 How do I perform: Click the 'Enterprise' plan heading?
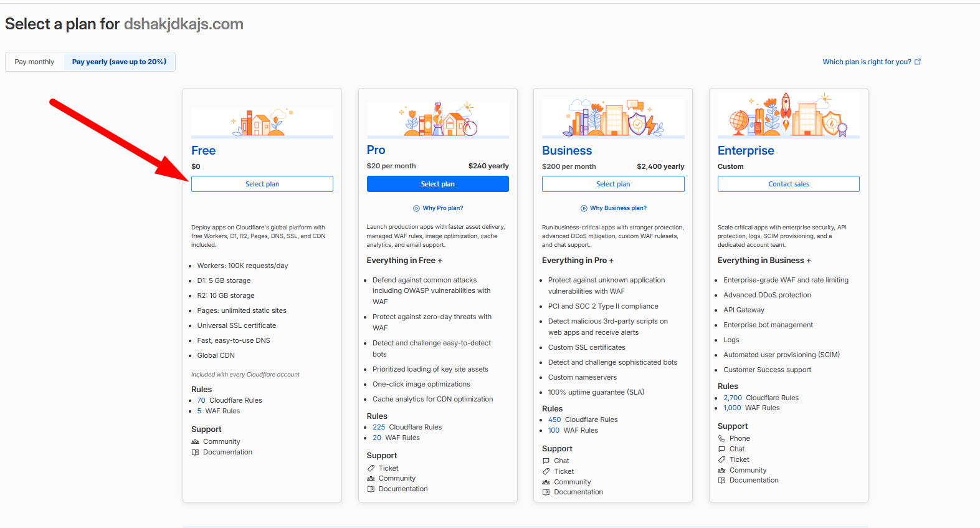pos(746,151)
